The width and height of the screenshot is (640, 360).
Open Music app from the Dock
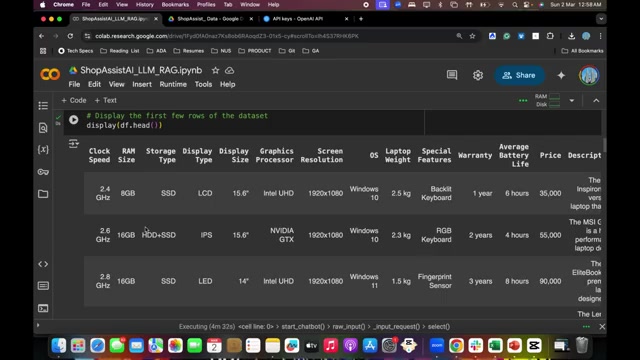[x=331, y=346]
